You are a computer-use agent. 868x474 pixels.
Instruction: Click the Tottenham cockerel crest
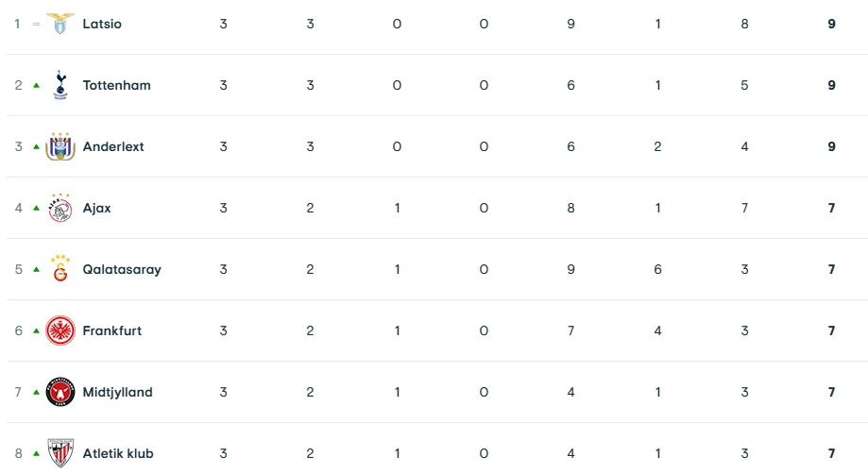[x=60, y=85]
